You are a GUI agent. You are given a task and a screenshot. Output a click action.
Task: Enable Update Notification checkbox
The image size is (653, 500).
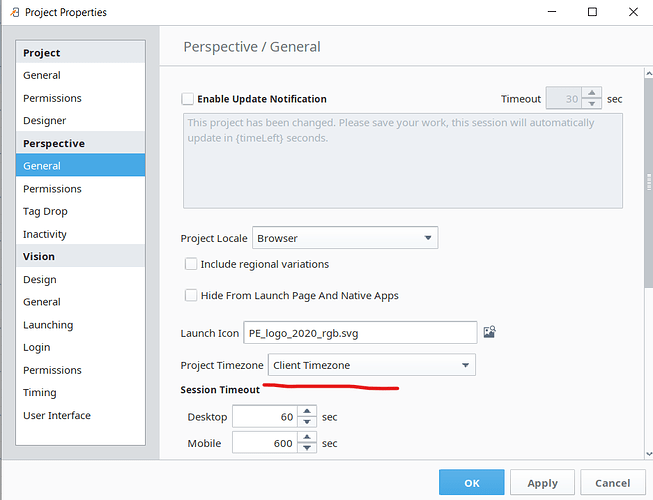pyautogui.click(x=187, y=99)
